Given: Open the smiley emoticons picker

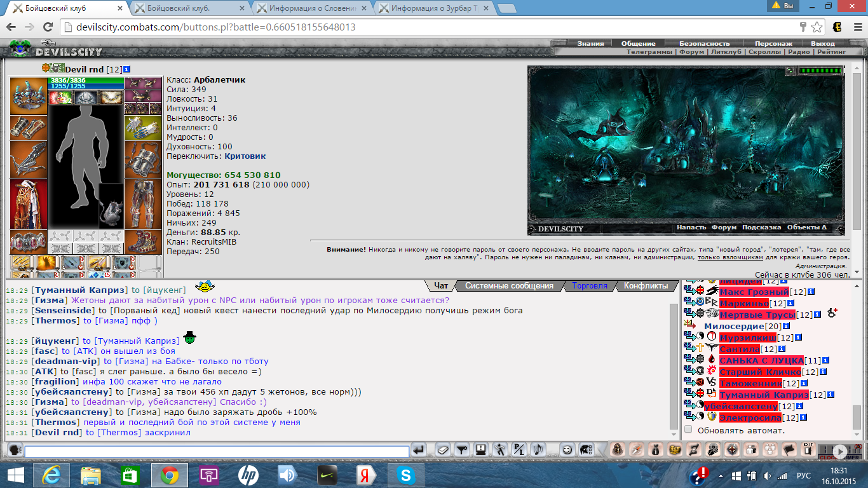Looking at the screenshot, I should tap(567, 450).
